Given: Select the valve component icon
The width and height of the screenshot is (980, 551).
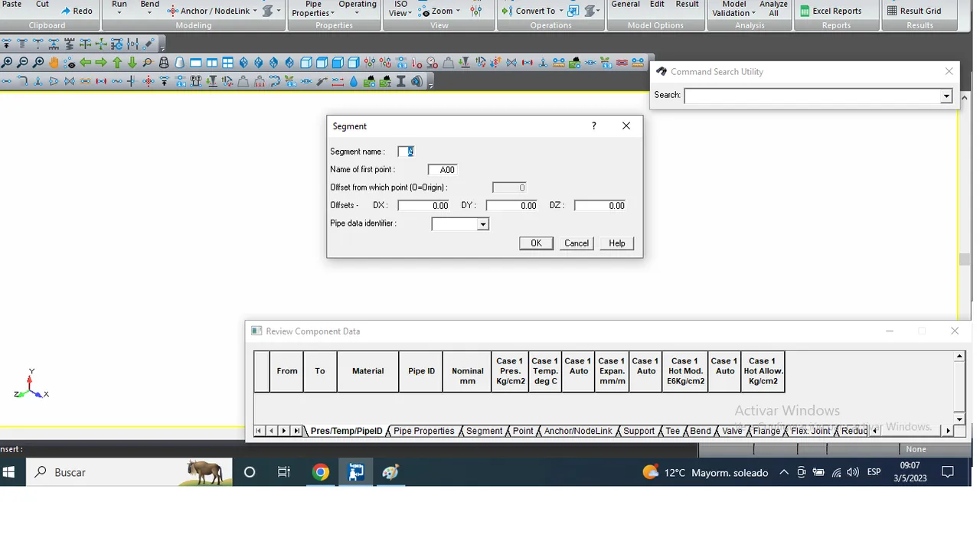Looking at the screenshot, I should 69,81.
